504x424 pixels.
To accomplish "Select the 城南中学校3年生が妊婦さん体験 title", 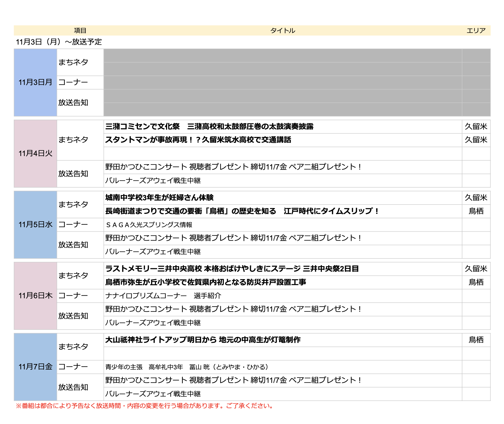I will 159,198.
